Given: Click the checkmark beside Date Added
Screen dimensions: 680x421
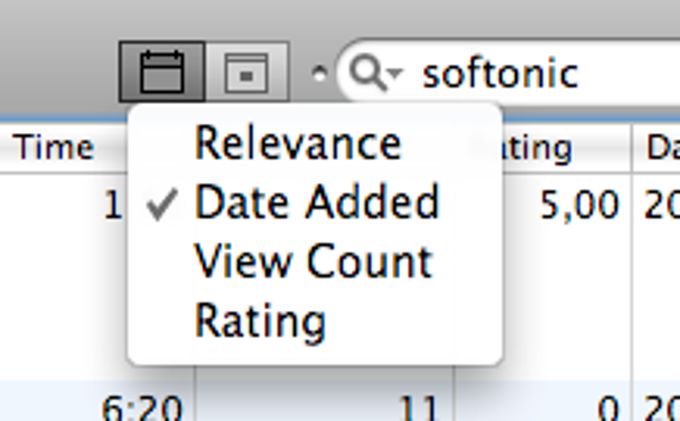Looking at the screenshot, I should (162, 205).
